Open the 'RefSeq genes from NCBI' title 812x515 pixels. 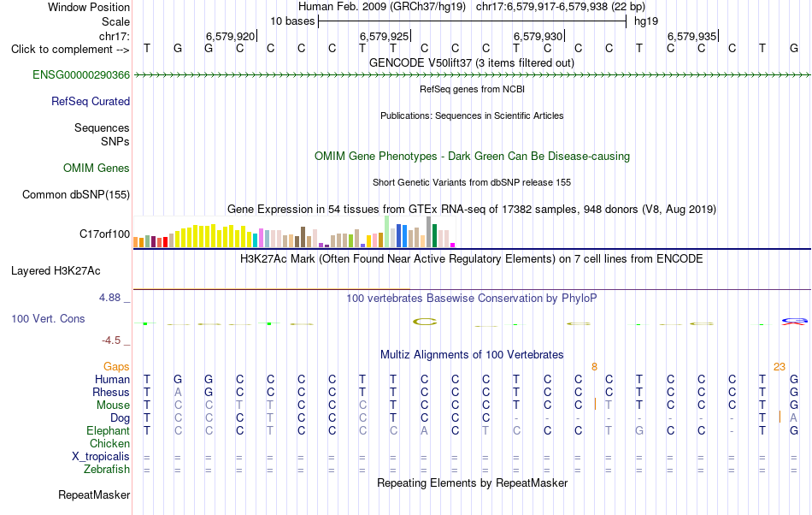click(x=473, y=90)
